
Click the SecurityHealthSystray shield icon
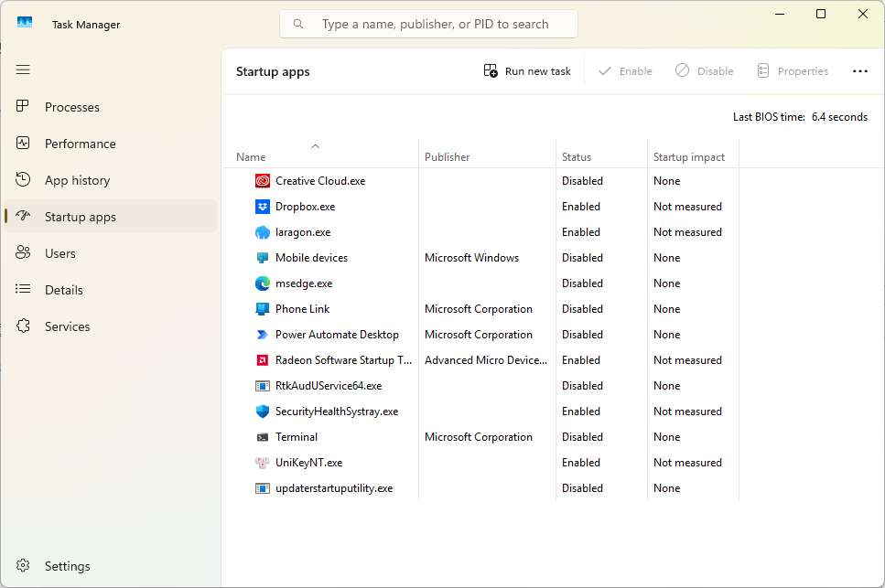coord(263,412)
